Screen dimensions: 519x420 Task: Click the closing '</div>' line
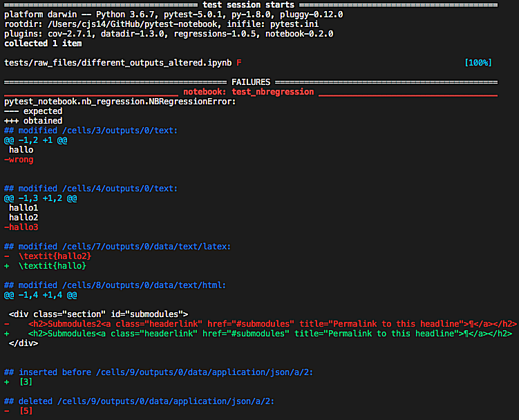click(23, 343)
